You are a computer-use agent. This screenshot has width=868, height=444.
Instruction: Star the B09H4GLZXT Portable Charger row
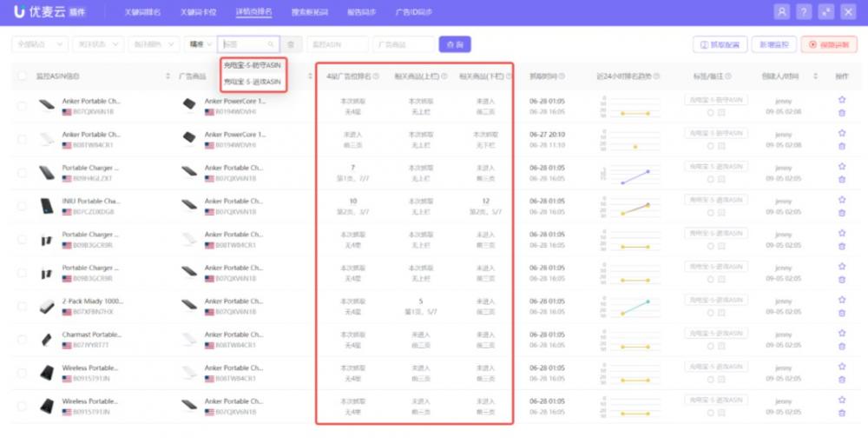[842, 166]
